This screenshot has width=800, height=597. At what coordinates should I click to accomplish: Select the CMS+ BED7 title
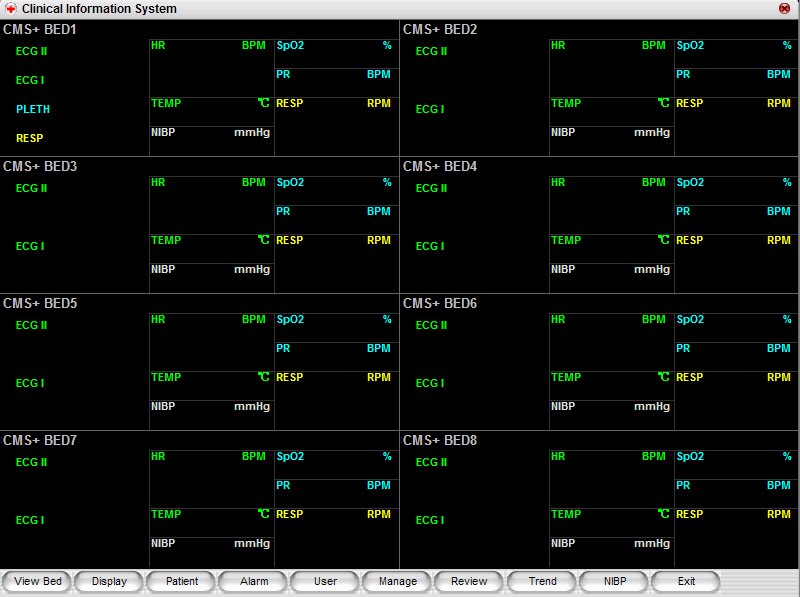(40, 440)
